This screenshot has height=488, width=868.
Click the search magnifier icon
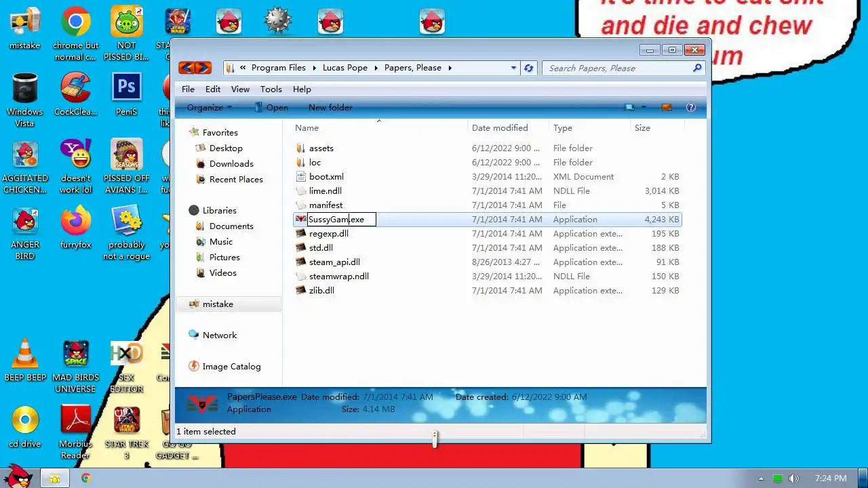pos(696,68)
